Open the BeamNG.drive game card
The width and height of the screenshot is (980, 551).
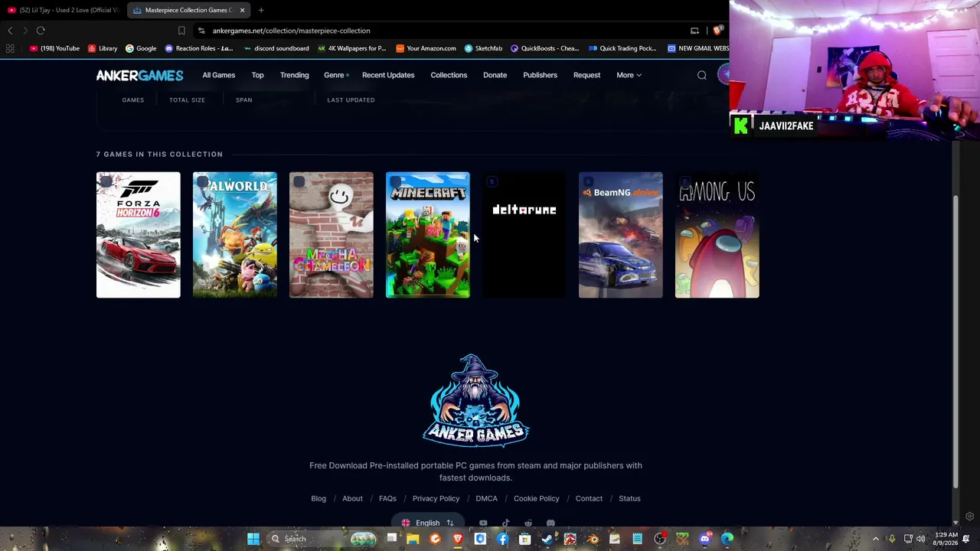coord(620,235)
